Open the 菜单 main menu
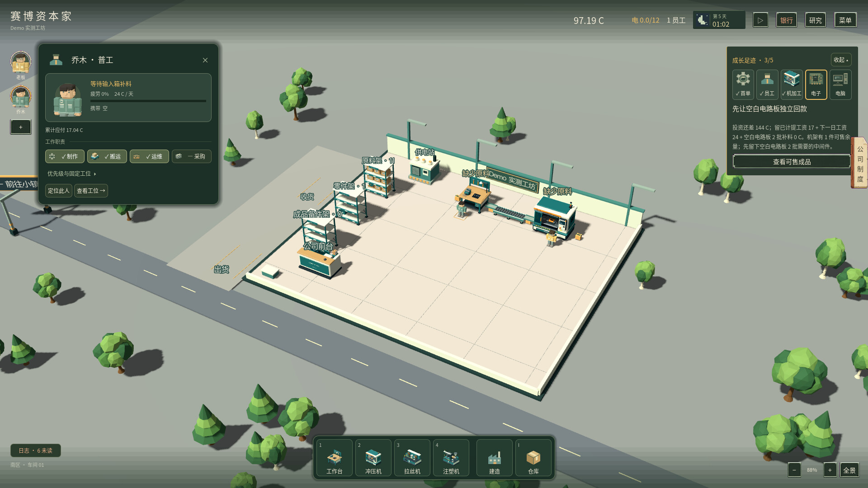Viewport: 868px width, 488px height. tap(845, 20)
